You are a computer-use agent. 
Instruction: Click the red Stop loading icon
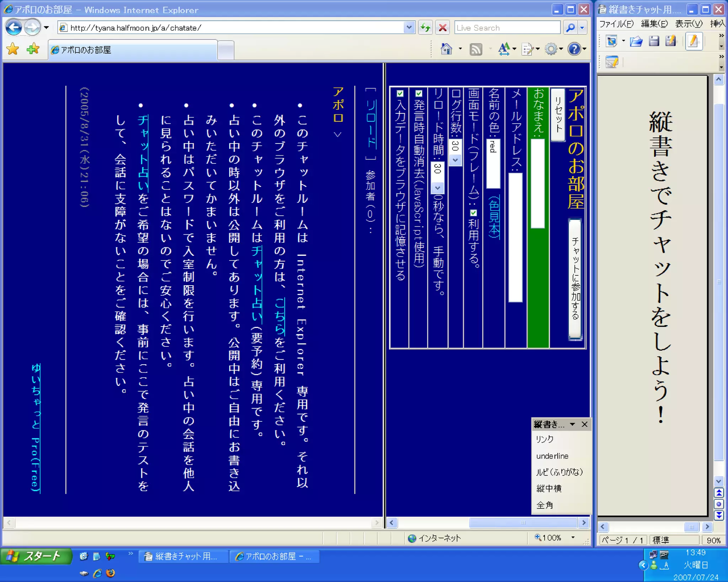click(443, 28)
